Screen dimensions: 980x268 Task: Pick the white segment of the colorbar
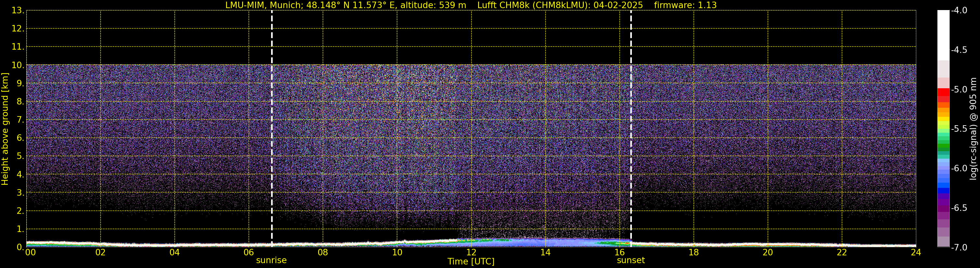pyautogui.click(x=944, y=35)
